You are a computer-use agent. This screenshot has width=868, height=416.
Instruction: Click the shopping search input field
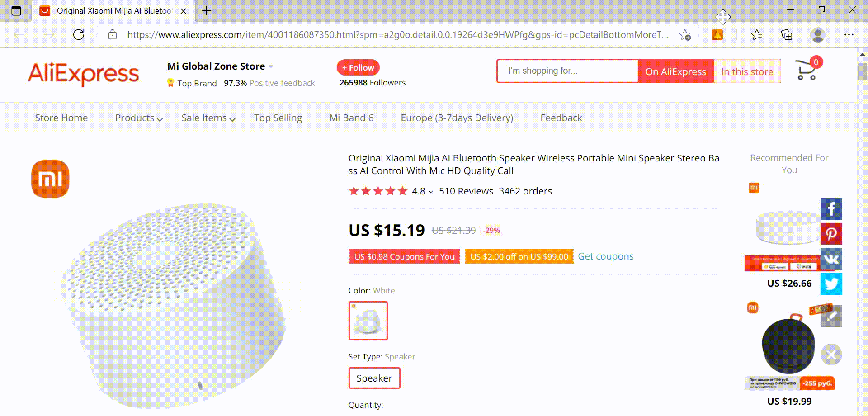pyautogui.click(x=567, y=71)
